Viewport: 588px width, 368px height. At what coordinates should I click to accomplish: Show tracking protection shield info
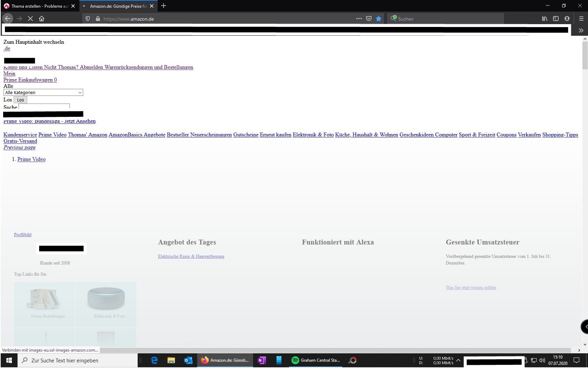click(88, 19)
